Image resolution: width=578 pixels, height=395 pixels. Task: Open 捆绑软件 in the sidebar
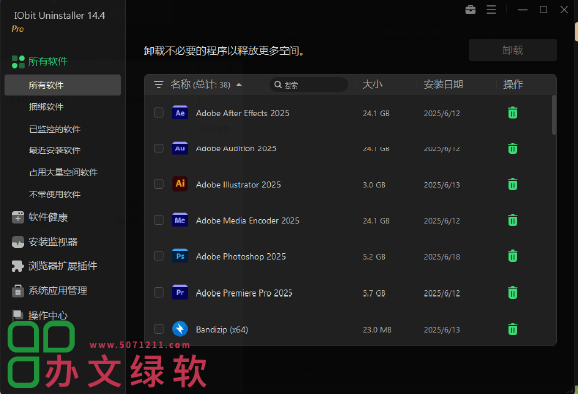[46, 107]
